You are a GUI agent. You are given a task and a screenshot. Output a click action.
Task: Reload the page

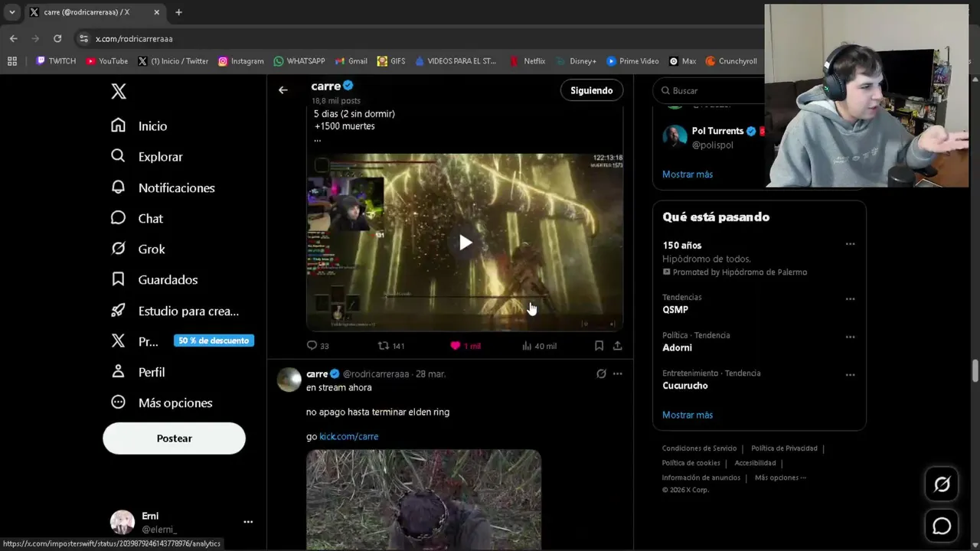coord(57,38)
